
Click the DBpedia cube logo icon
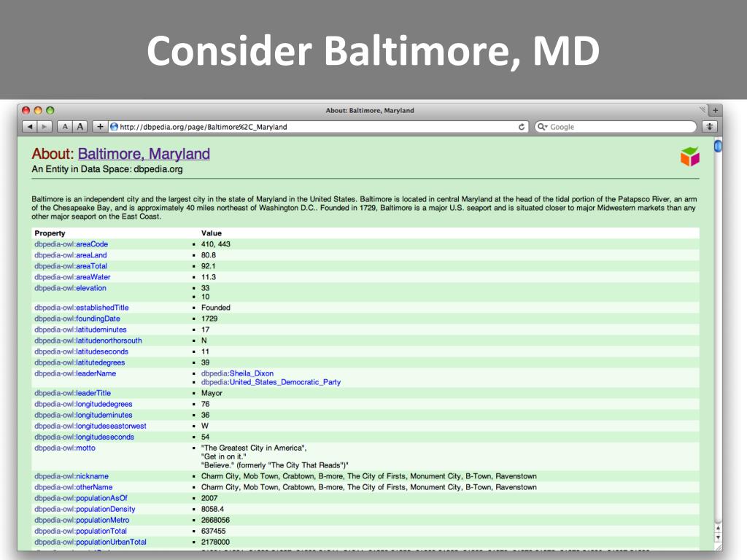pyautogui.click(x=690, y=156)
